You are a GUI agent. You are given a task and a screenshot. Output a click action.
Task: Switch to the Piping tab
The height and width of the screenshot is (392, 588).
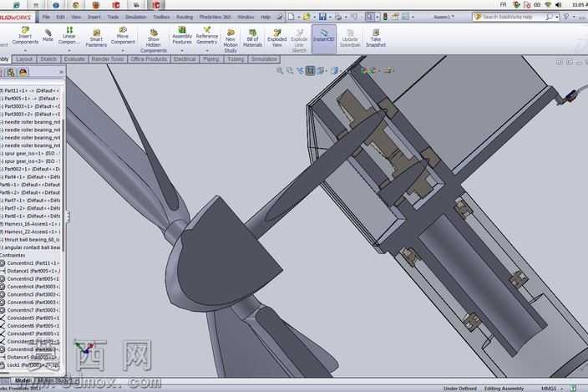pyautogui.click(x=211, y=59)
